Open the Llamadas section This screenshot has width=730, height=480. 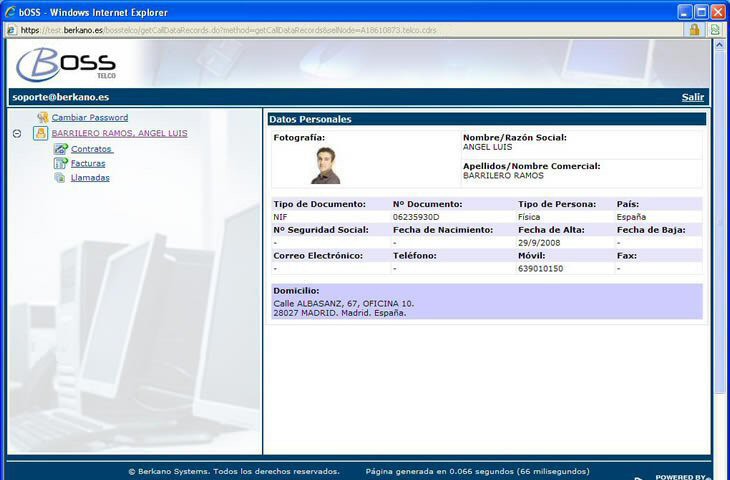90,178
